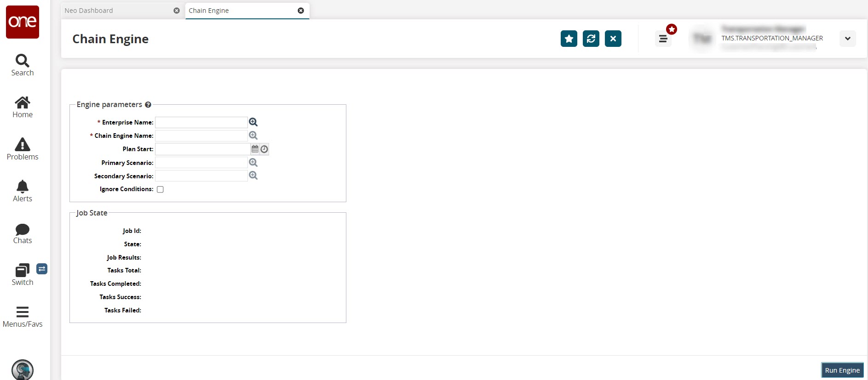The image size is (868, 380).
Task: Click the Tasks Success label
Action: click(x=121, y=297)
